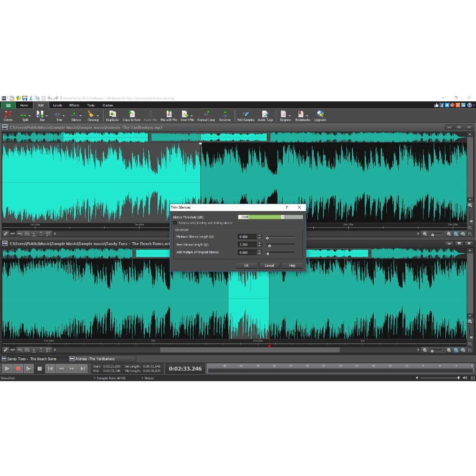Open the Audio Tags tool
The height and width of the screenshot is (476, 476).
pos(265,116)
